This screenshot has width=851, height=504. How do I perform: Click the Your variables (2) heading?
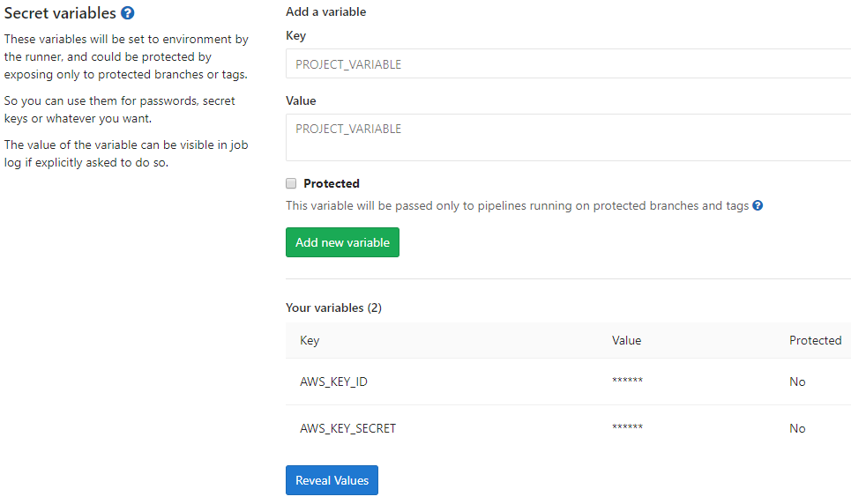pos(333,308)
